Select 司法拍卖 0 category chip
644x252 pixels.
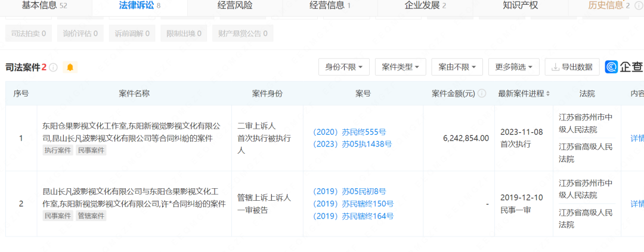coord(29,33)
